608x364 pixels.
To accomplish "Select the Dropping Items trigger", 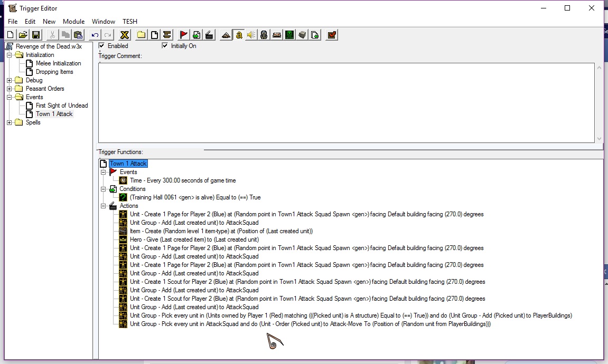I will coord(54,72).
